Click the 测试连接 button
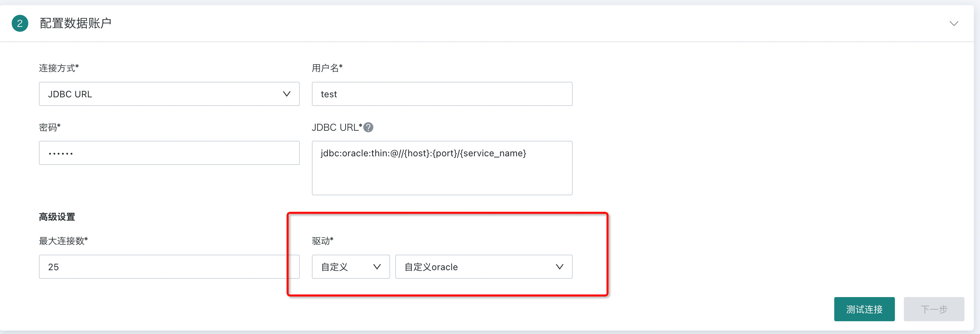This screenshot has width=980, height=334. point(864,309)
